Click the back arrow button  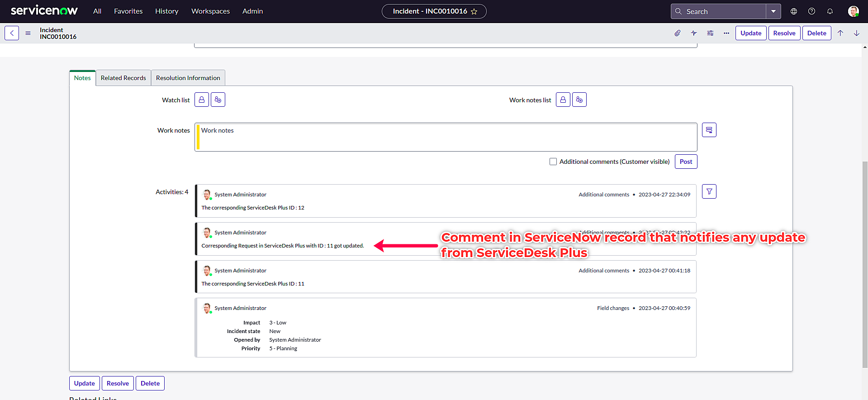point(12,33)
